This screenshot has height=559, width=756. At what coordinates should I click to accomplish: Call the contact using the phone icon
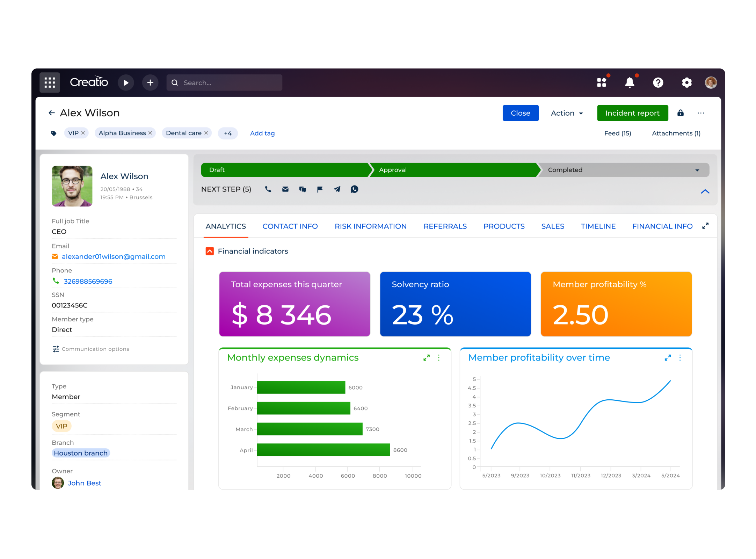click(268, 189)
